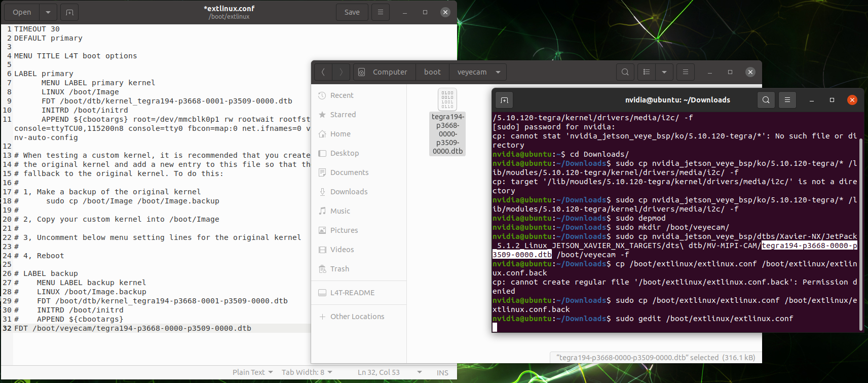Click the terminal vertical scrollbar
The height and width of the screenshot is (383, 868).
tap(860, 228)
